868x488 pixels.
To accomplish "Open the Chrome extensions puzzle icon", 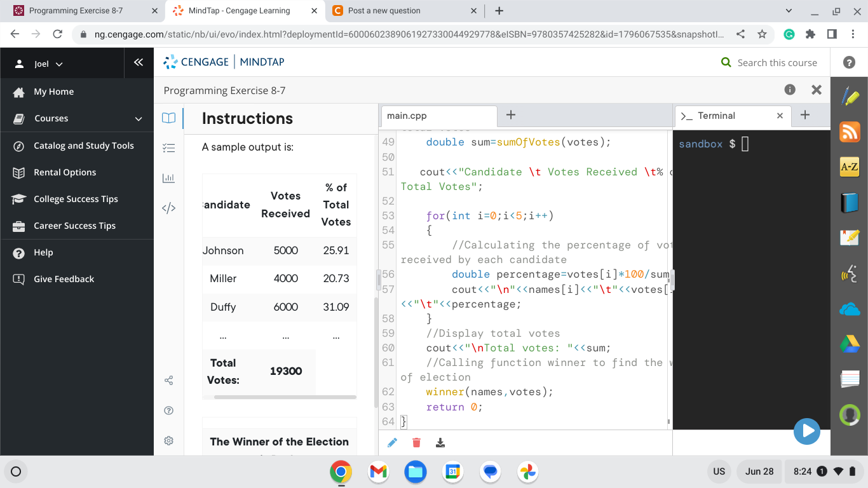I will click(x=810, y=34).
